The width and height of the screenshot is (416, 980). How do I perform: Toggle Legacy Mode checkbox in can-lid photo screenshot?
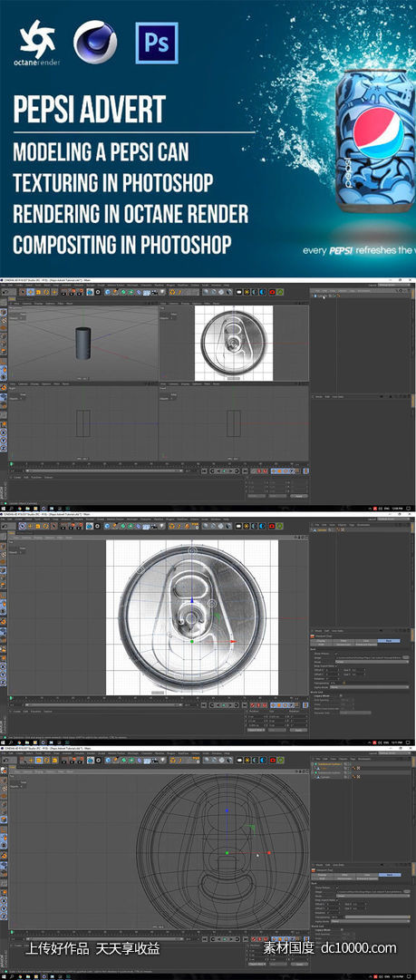click(x=341, y=695)
